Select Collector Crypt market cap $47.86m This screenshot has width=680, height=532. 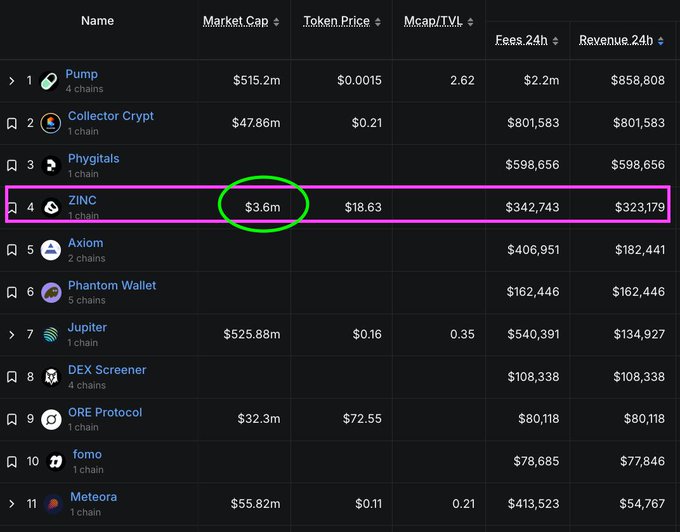click(256, 123)
